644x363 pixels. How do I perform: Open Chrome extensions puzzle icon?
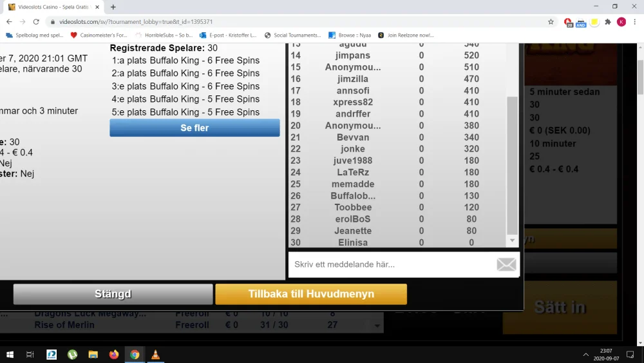pyautogui.click(x=608, y=22)
